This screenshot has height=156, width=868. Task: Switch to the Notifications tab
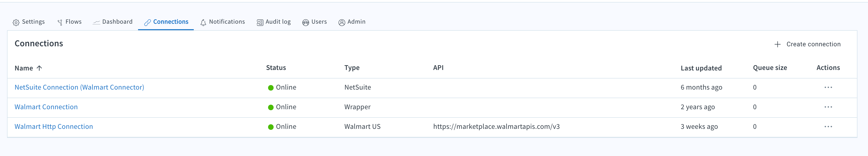pyautogui.click(x=223, y=22)
